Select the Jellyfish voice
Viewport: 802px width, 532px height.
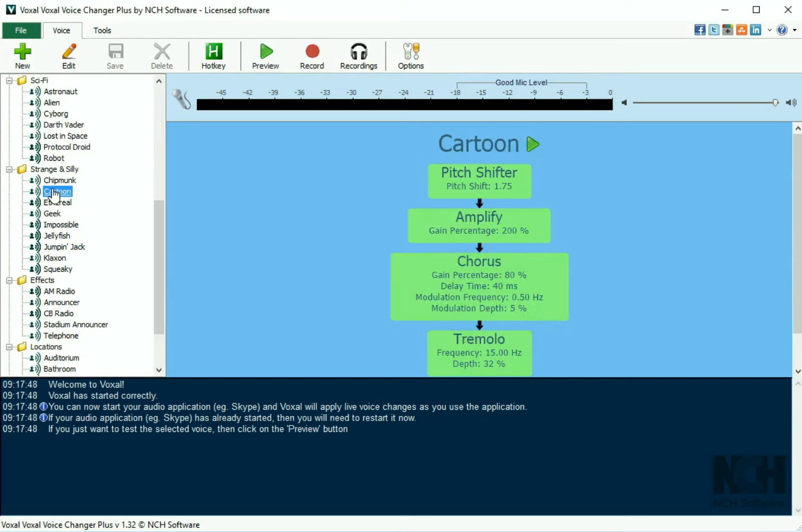[x=57, y=236]
